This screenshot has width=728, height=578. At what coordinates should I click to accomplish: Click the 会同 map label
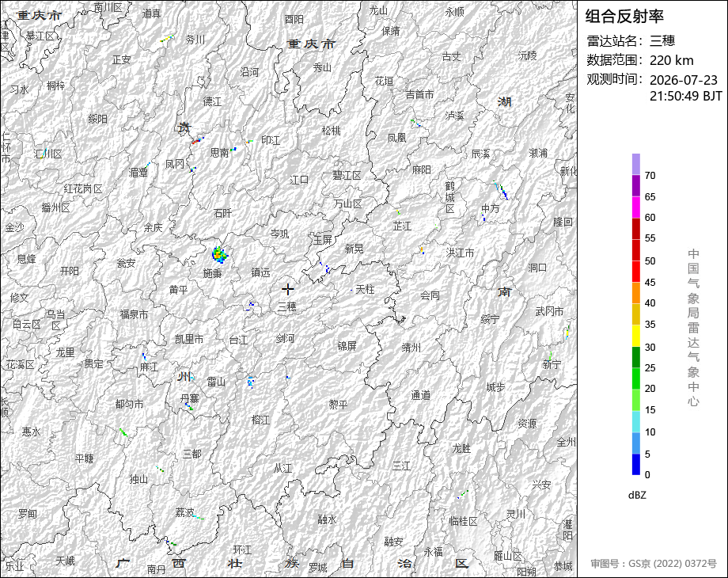430,295
